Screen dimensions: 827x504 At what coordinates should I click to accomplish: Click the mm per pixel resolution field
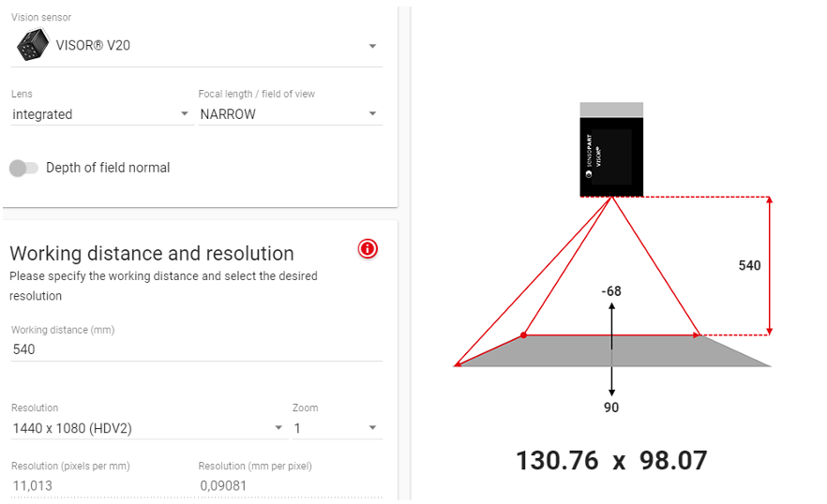point(290,485)
